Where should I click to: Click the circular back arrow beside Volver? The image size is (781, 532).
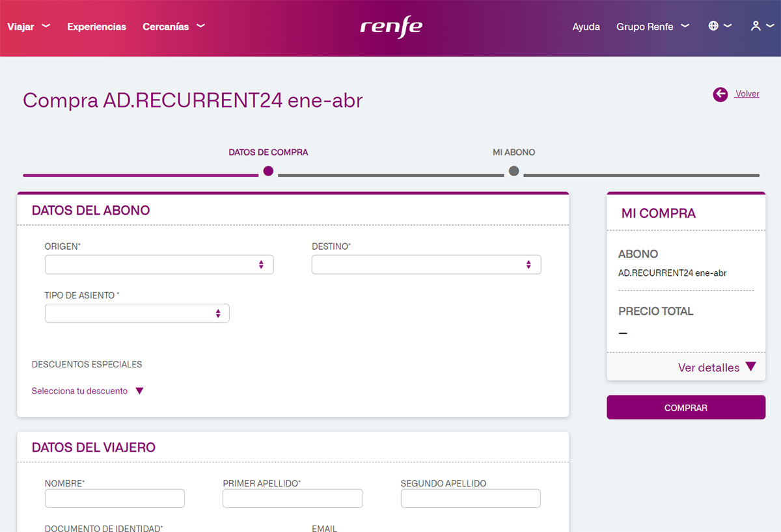point(720,94)
